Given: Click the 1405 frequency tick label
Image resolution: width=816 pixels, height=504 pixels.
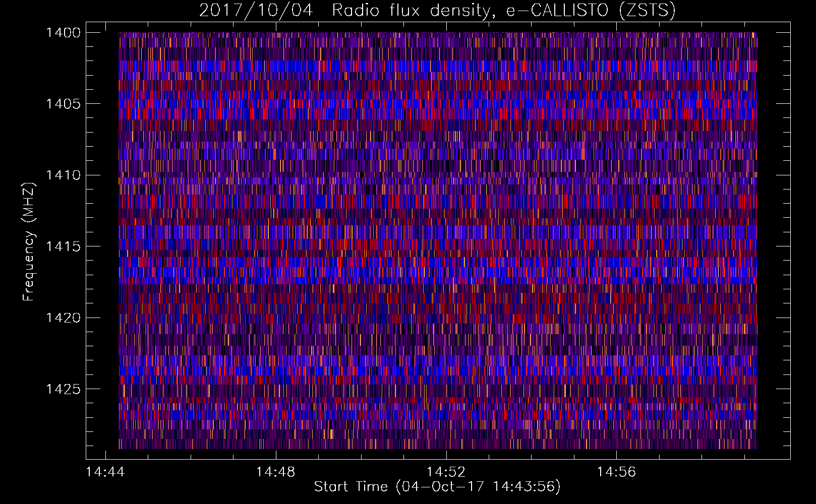Looking at the screenshot, I should point(64,104).
